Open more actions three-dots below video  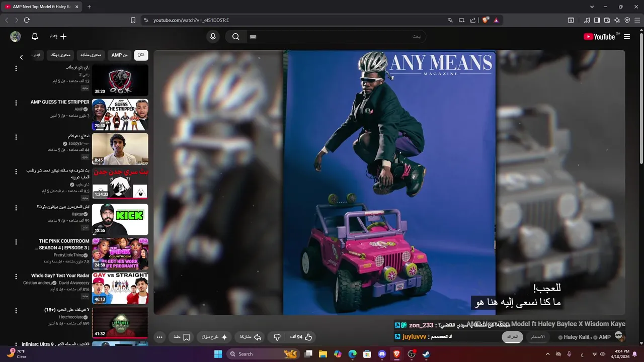[x=159, y=337]
